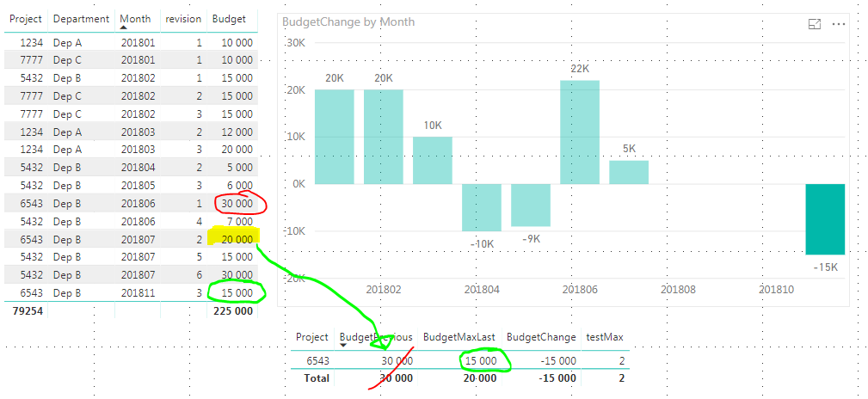Sort upper table by Project column header
The image size is (868, 399).
(x=26, y=19)
